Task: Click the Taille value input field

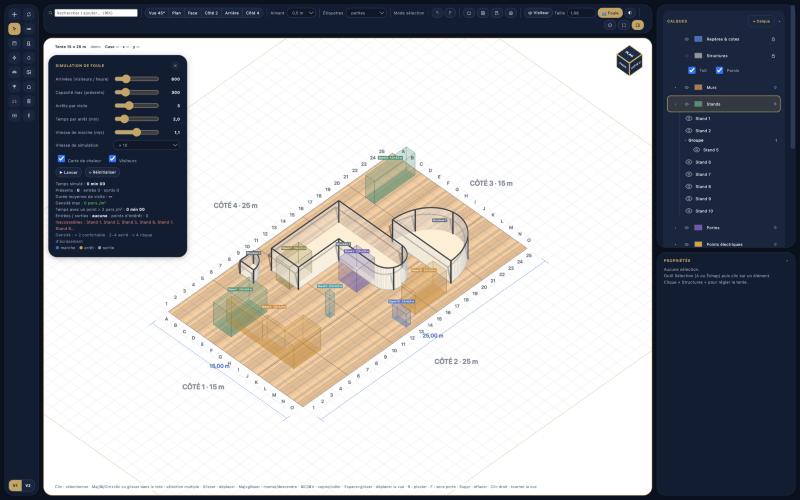Action: pyautogui.click(x=582, y=13)
